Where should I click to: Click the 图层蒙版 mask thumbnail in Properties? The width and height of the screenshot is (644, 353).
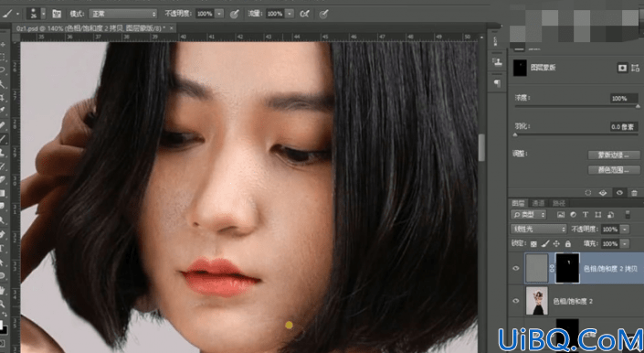(x=520, y=68)
